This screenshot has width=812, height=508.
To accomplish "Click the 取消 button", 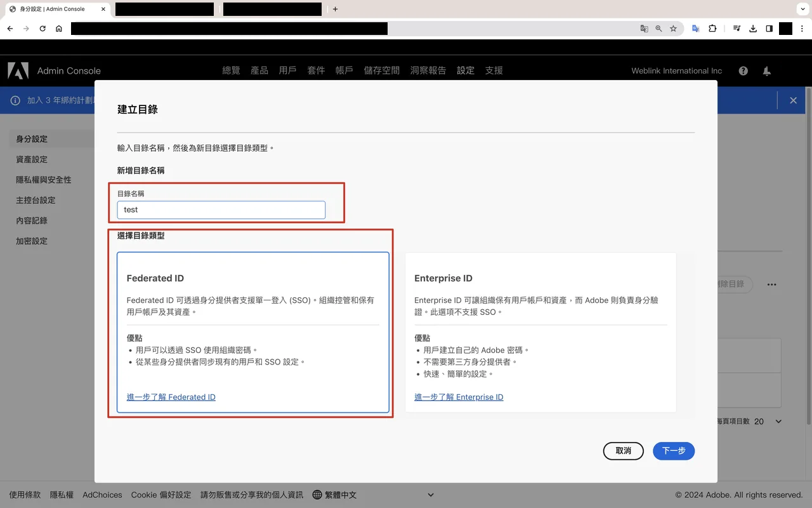I will coord(624,451).
